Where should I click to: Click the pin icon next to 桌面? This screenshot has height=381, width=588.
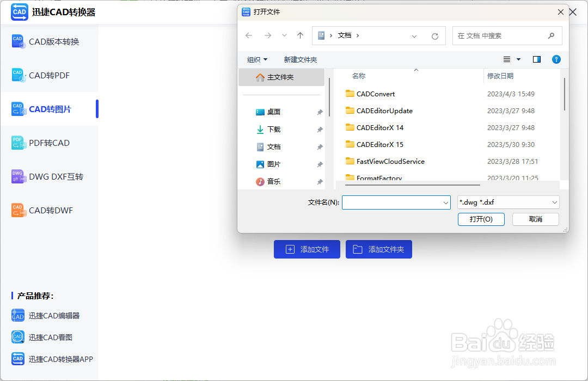pos(320,112)
